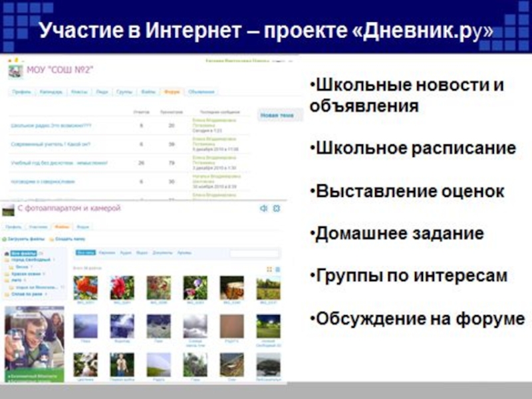Open the Краски осени folder

(26, 274)
